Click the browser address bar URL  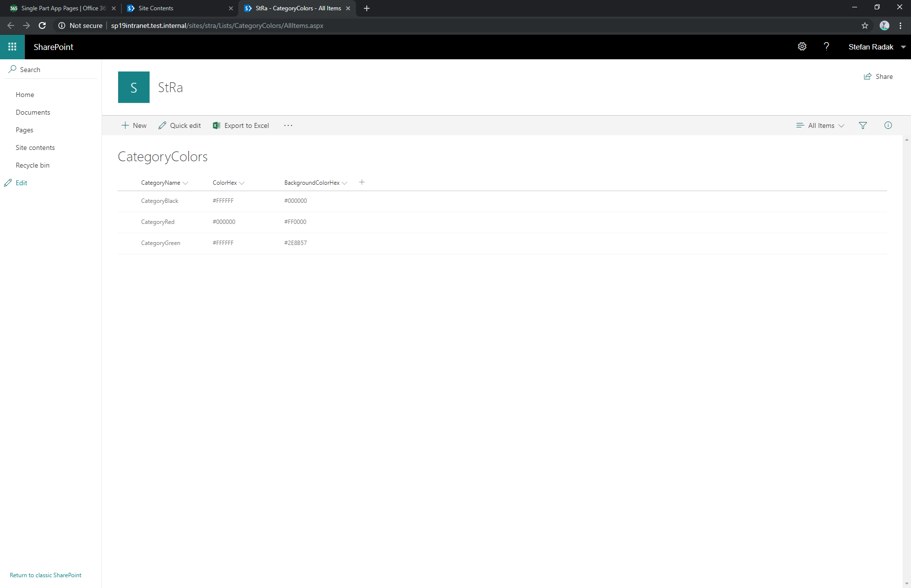point(217,25)
